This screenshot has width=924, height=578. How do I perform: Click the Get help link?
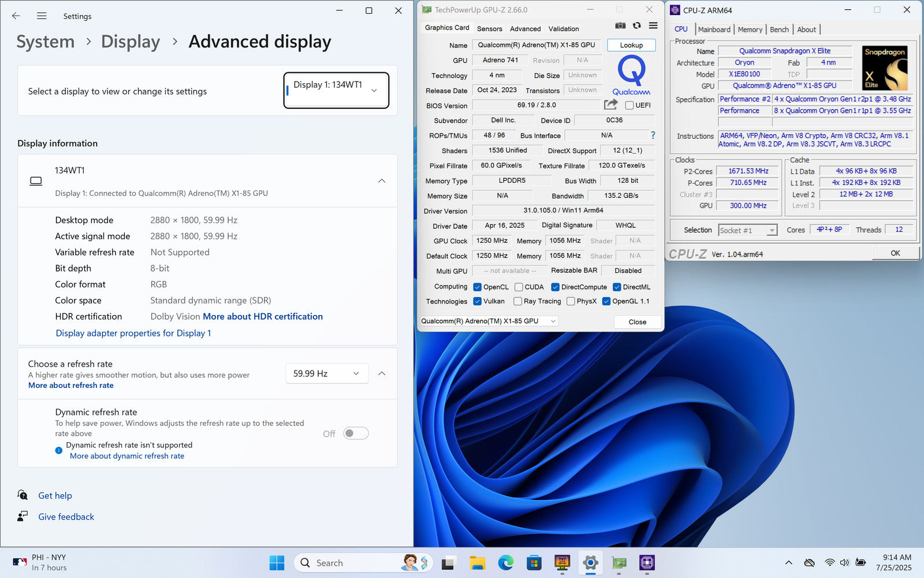pyautogui.click(x=55, y=495)
